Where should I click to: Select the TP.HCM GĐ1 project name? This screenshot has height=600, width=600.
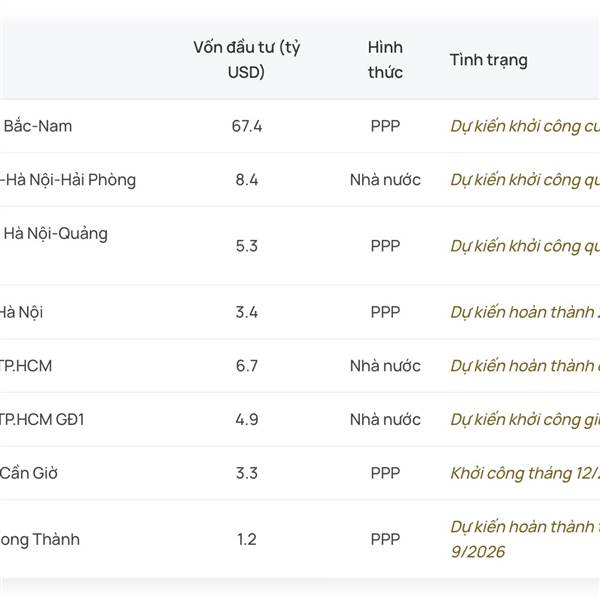pos(42,420)
